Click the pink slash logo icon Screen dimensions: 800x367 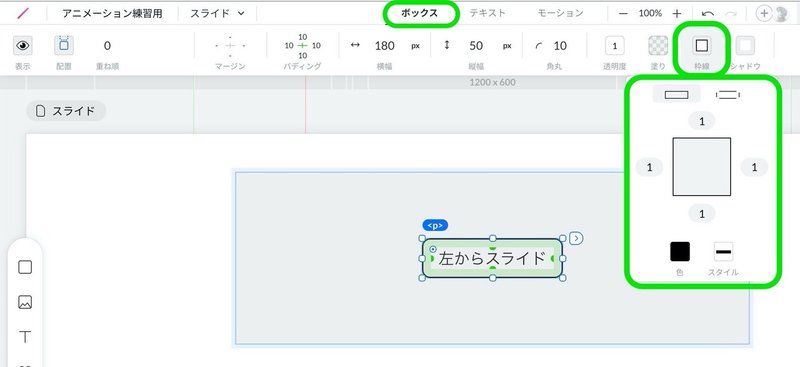(x=22, y=14)
